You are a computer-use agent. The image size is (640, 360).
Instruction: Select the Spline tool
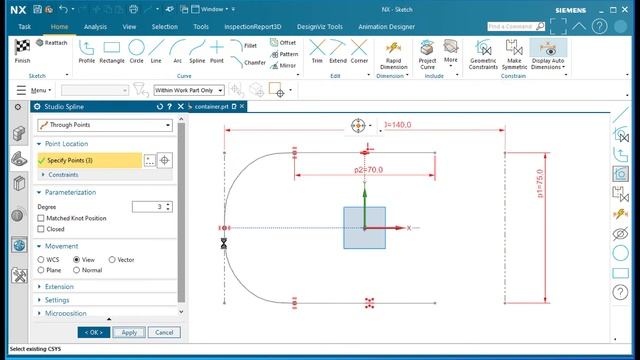point(197,51)
